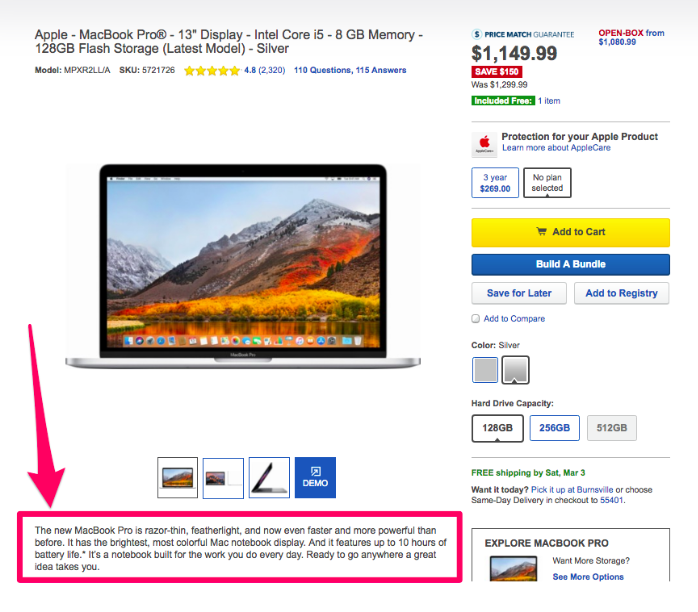The width and height of the screenshot is (698, 612).
Task: Choose the 256GB hard drive capacity
Action: point(555,428)
